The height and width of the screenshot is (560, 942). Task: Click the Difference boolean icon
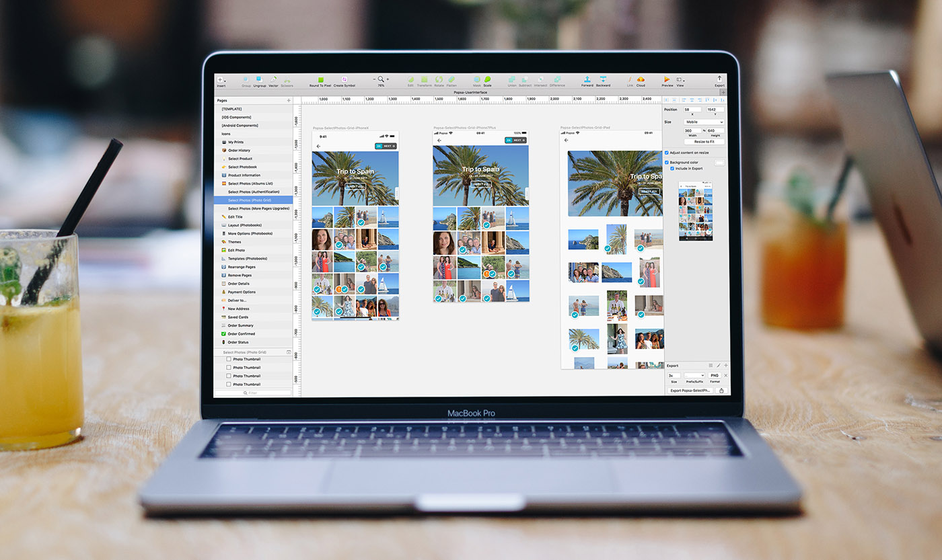pos(557,79)
